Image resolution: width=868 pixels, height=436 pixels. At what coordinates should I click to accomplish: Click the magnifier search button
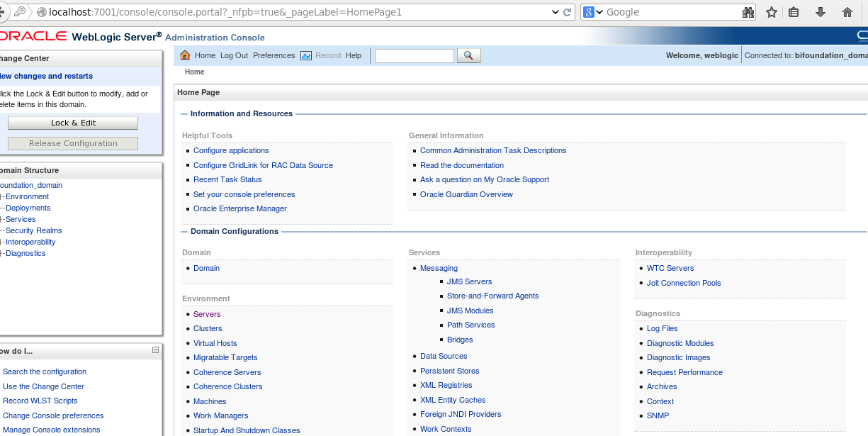coord(469,55)
